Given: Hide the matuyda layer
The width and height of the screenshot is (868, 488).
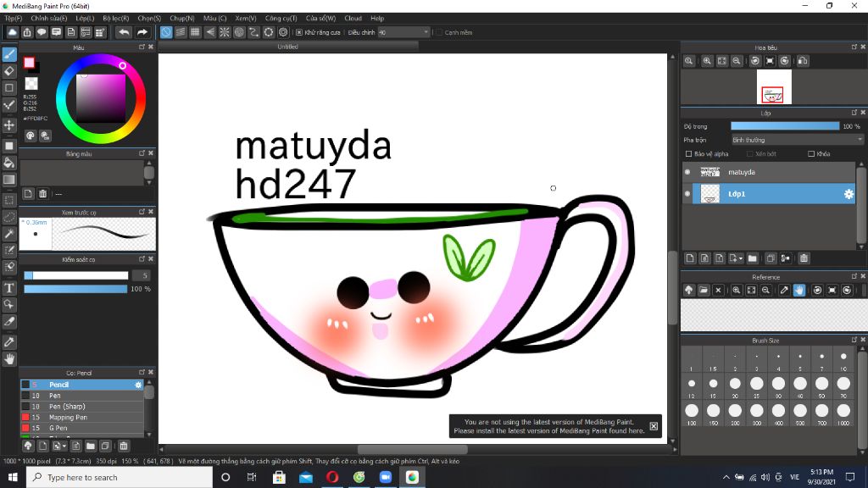Looking at the screenshot, I should (x=687, y=172).
